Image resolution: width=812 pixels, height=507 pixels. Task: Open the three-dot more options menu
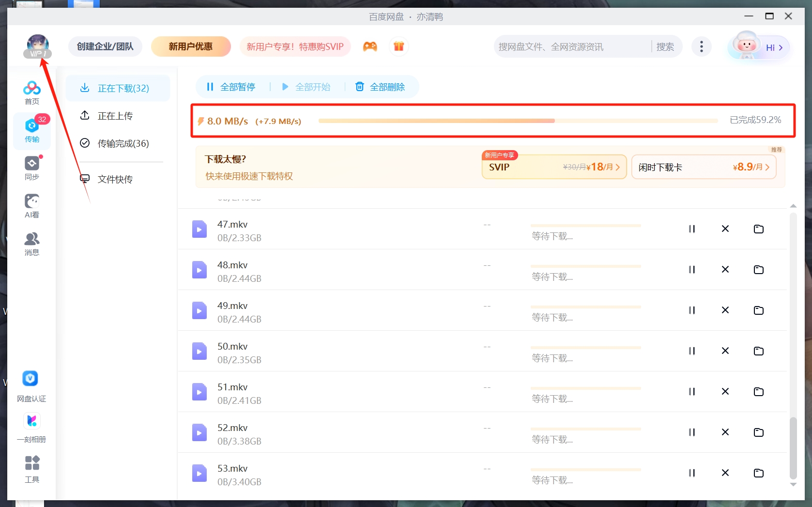(701, 46)
